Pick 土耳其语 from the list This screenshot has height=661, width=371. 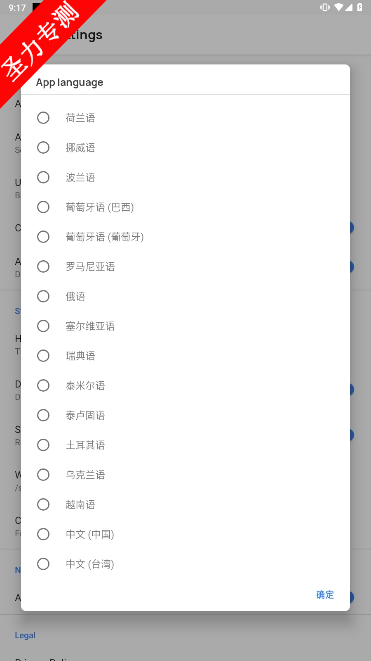tap(186, 445)
